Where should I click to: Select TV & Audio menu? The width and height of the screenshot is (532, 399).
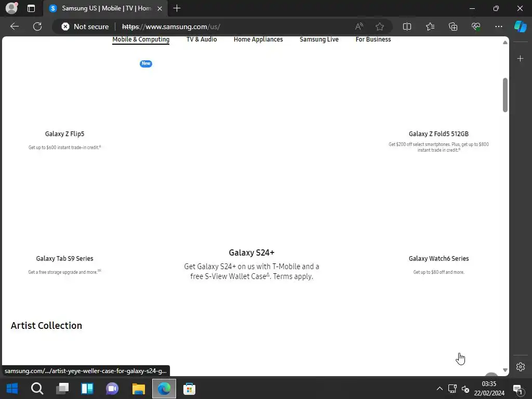click(202, 39)
